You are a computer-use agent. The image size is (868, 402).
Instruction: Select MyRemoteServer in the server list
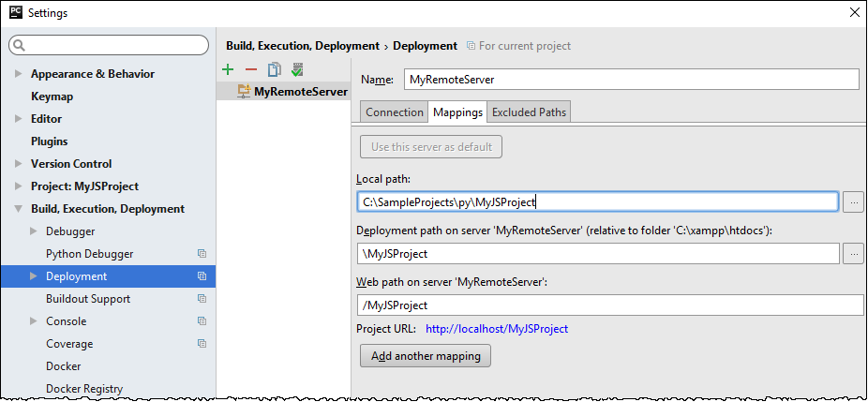(283, 92)
